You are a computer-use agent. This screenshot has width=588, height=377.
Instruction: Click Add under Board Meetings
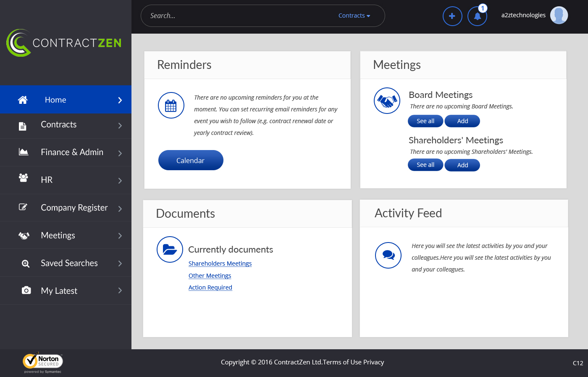click(462, 121)
